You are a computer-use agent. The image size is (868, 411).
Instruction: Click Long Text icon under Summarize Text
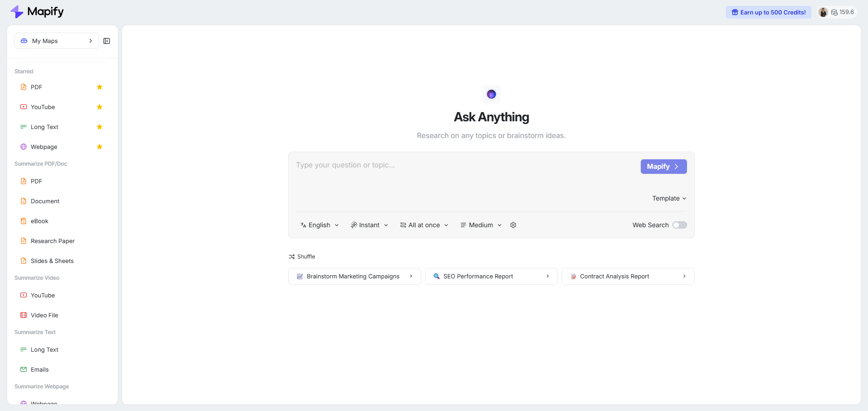point(24,349)
